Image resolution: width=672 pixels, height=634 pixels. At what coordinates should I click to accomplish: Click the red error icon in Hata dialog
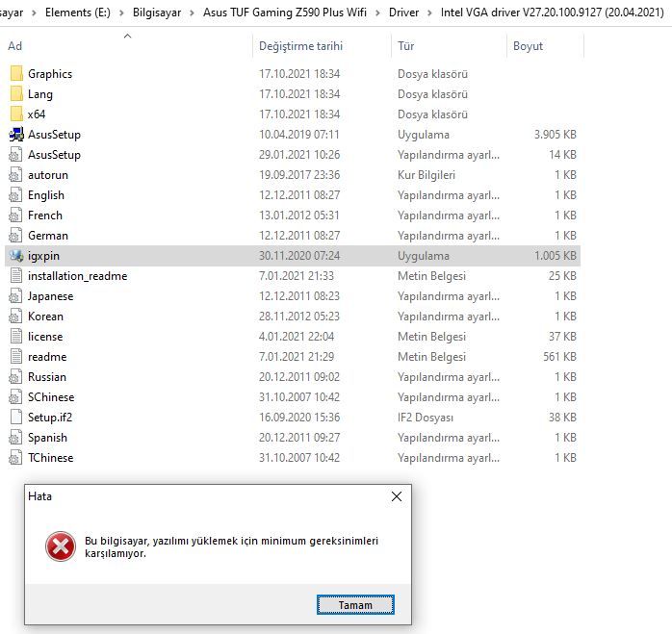pos(61,546)
